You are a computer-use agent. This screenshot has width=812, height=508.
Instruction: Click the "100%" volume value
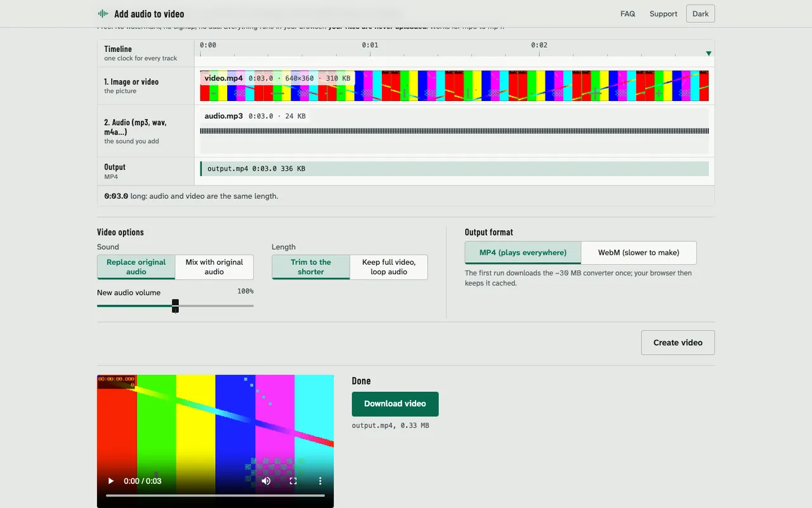(246, 291)
